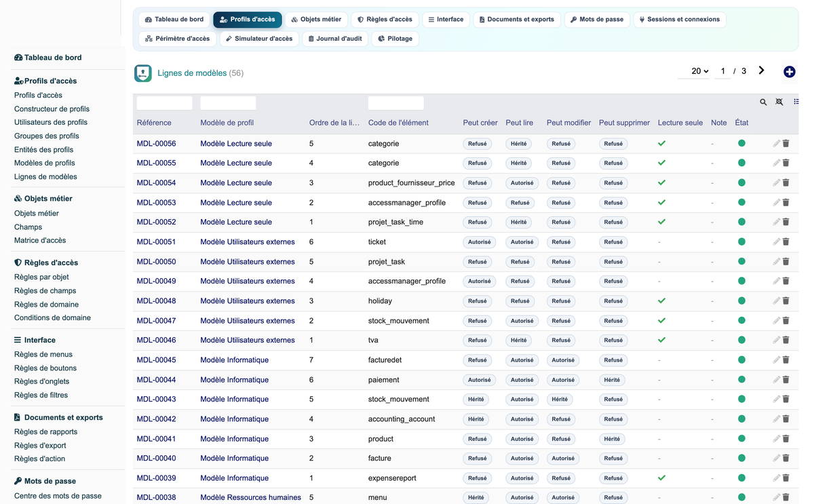The image size is (814, 504).
Task: Click the search magnifier icon in table header
Action: click(763, 102)
